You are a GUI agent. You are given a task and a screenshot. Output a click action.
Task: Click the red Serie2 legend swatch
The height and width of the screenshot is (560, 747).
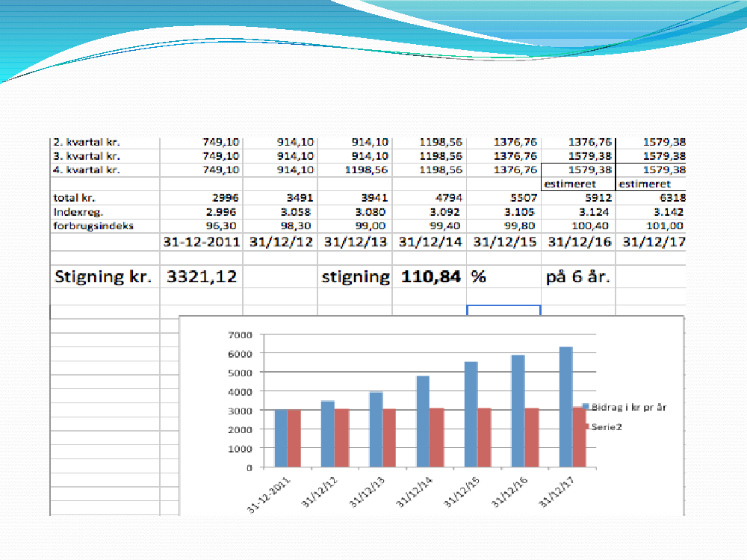pos(587,428)
